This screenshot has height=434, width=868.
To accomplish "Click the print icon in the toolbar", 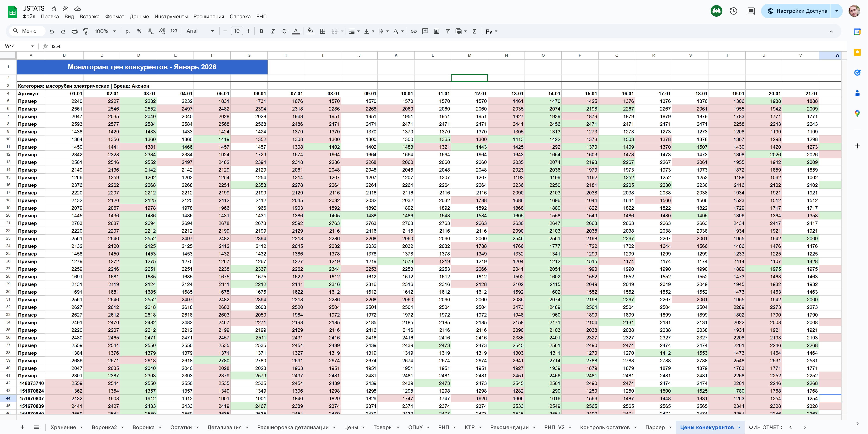I will point(75,31).
